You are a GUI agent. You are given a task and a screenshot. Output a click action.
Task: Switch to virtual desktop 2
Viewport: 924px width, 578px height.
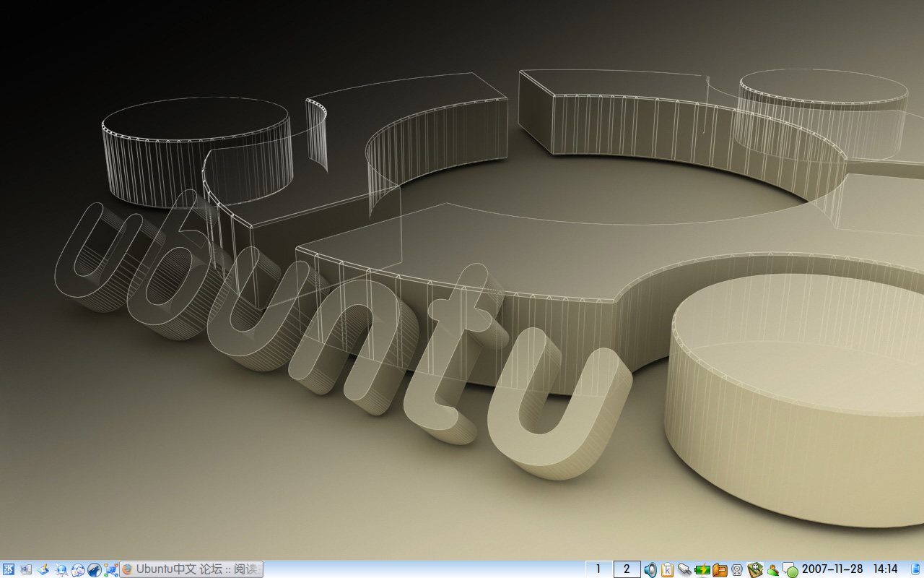[627, 569]
